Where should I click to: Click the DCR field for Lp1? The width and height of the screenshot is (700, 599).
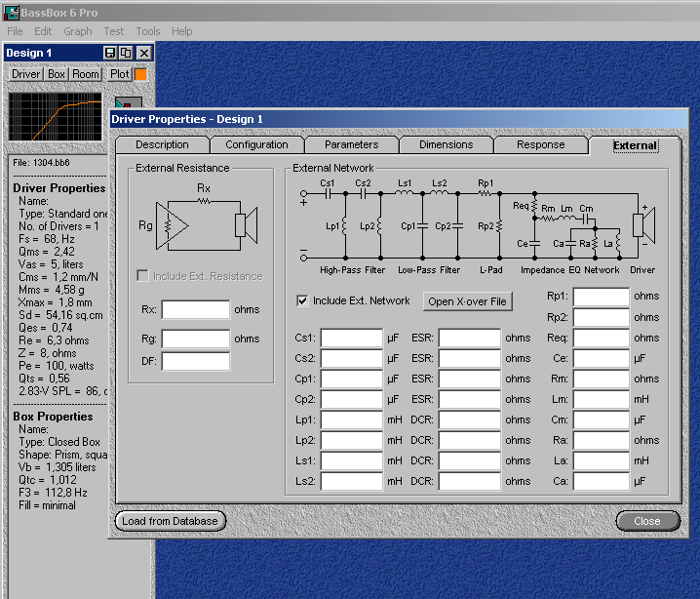(x=470, y=419)
